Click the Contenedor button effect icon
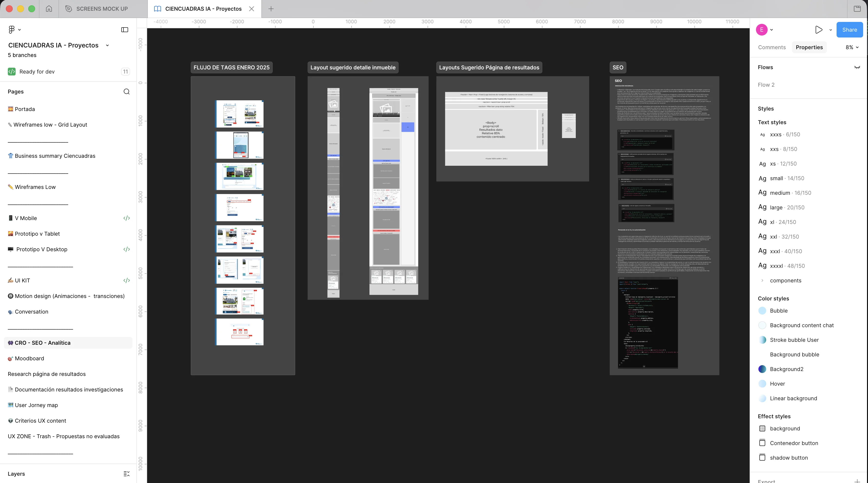This screenshot has width=868, height=483. click(x=762, y=443)
